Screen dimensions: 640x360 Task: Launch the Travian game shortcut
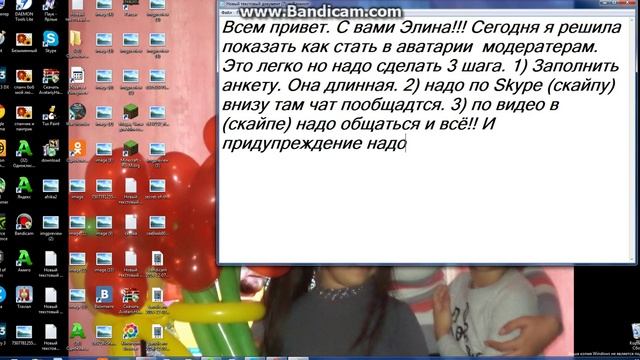coord(24,297)
